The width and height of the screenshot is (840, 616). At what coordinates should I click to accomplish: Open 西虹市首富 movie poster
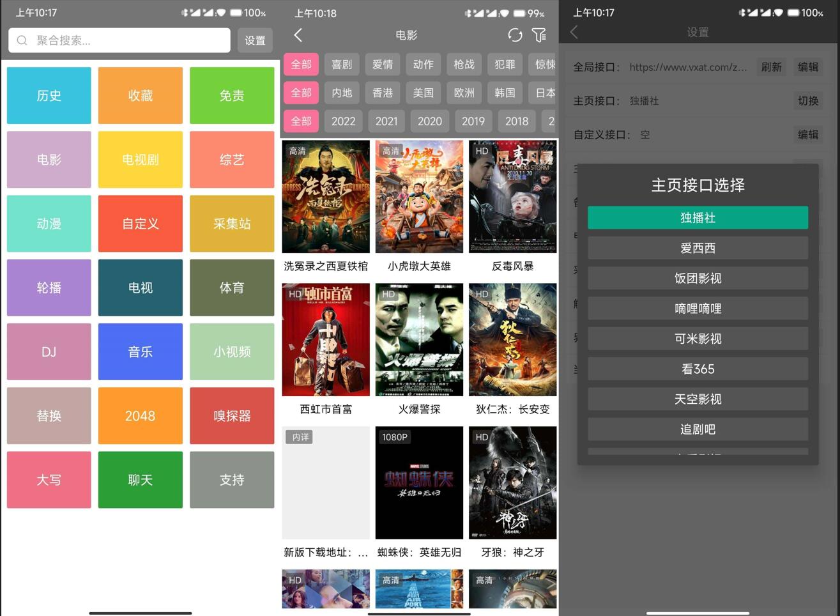326,340
